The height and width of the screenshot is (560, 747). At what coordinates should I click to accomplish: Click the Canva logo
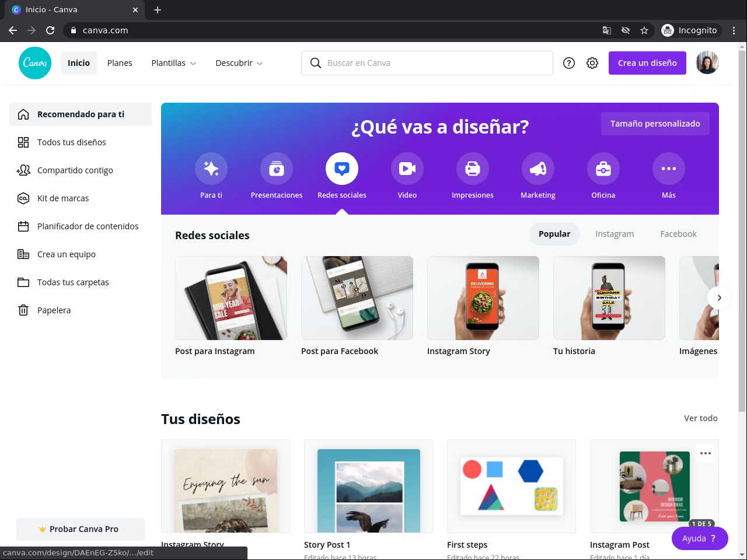[35, 63]
